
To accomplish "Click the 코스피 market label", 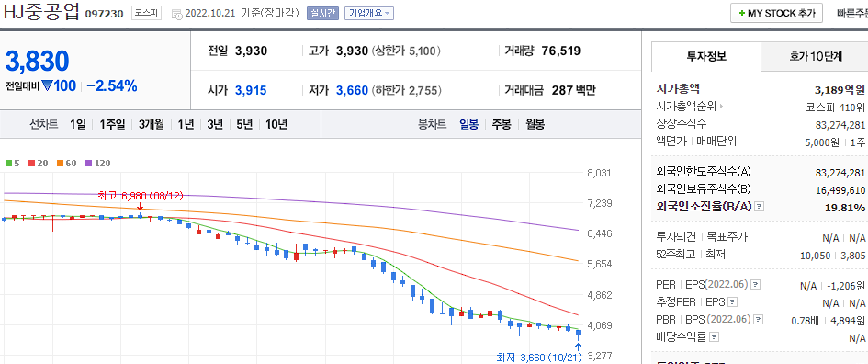I will coord(146,13).
